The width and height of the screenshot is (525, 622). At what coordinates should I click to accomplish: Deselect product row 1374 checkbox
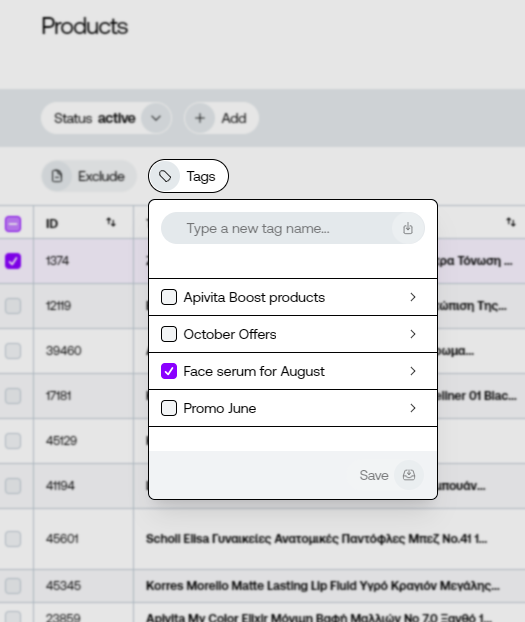pos(13,261)
